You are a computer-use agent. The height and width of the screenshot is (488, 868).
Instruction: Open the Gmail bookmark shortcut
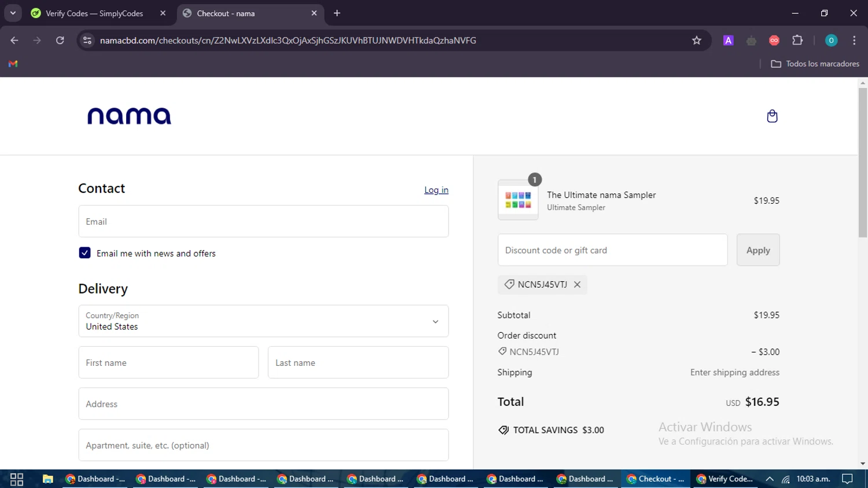pyautogui.click(x=13, y=64)
